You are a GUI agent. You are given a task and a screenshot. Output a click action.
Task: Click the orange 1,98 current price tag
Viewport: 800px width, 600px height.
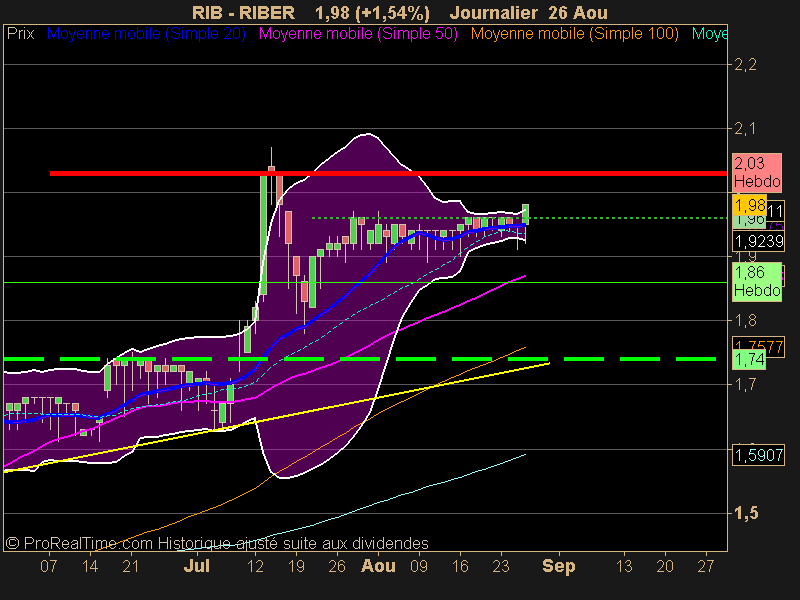point(749,205)
